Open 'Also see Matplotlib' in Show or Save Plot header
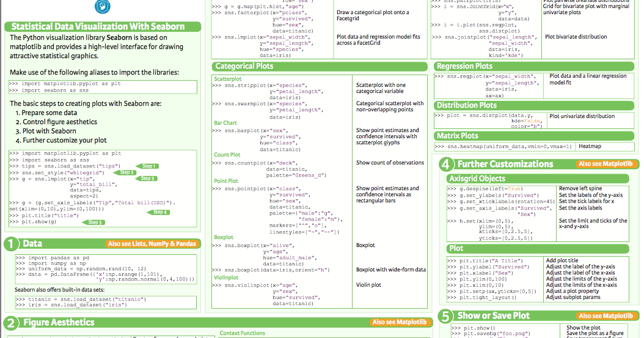The image size is (644, 338). pos(606,316)
